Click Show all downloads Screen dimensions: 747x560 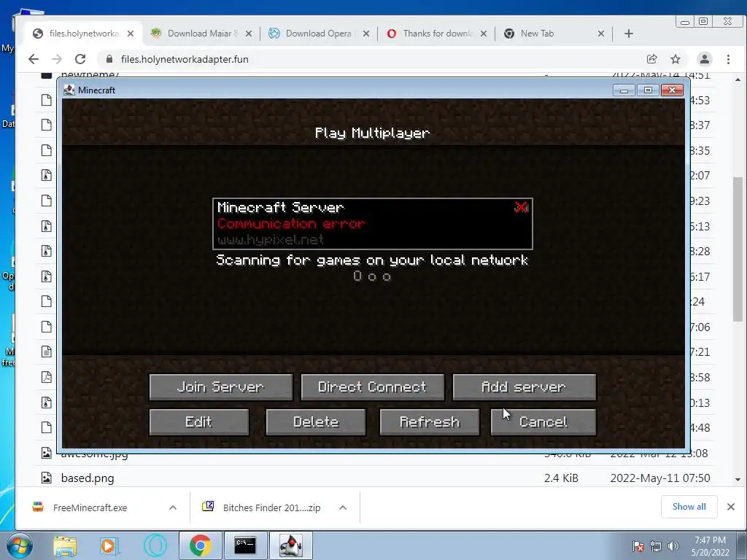click(x=689, y=507)
